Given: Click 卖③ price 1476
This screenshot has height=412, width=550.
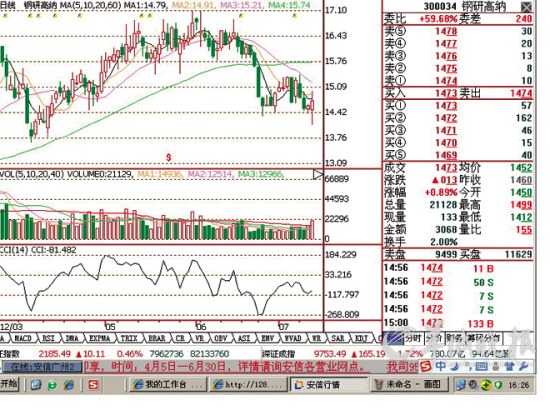Looking at the screenshot, I should (446, 56).
